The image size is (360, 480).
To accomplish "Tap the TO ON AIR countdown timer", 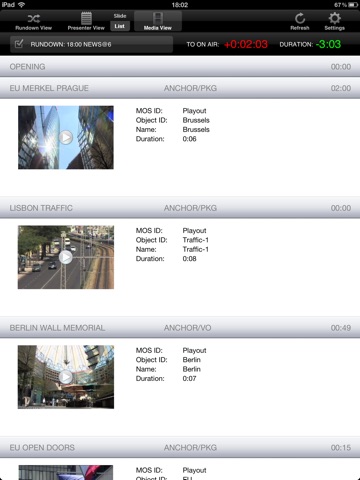I will 246,44.
